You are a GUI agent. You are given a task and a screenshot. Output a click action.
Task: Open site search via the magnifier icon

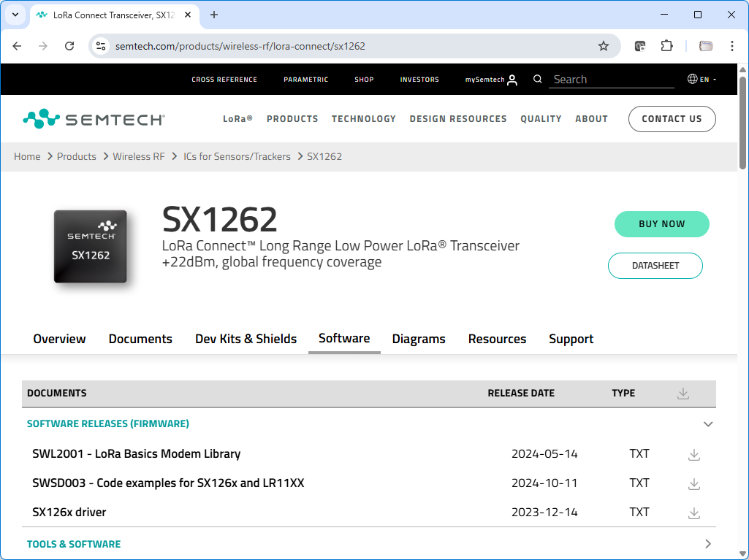point(537,79)
